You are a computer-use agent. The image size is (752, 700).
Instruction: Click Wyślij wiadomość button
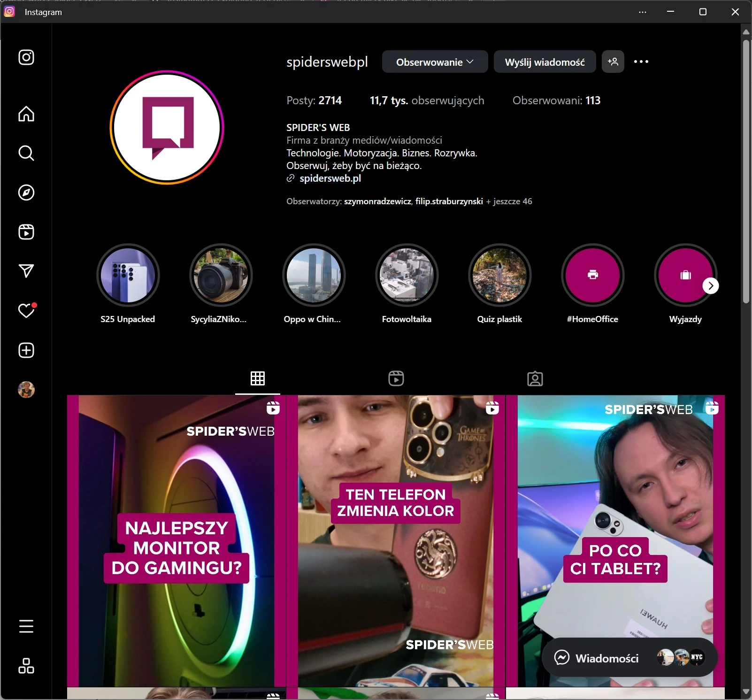(x=545, y=62)
